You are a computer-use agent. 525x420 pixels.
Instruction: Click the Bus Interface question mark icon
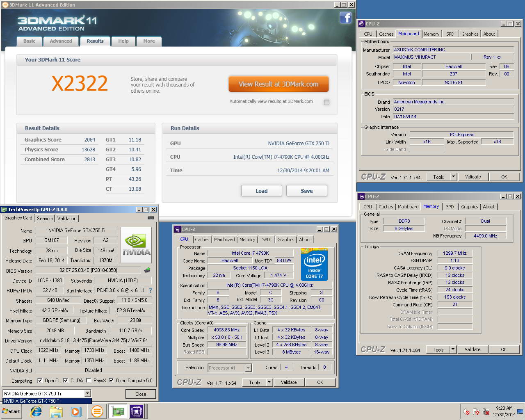[x=151, y=290]
